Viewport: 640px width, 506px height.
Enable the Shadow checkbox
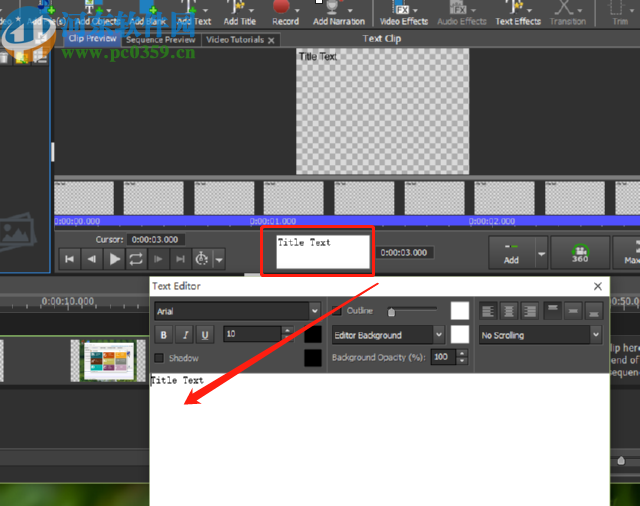pyautogui.click(x=159, y=358)
